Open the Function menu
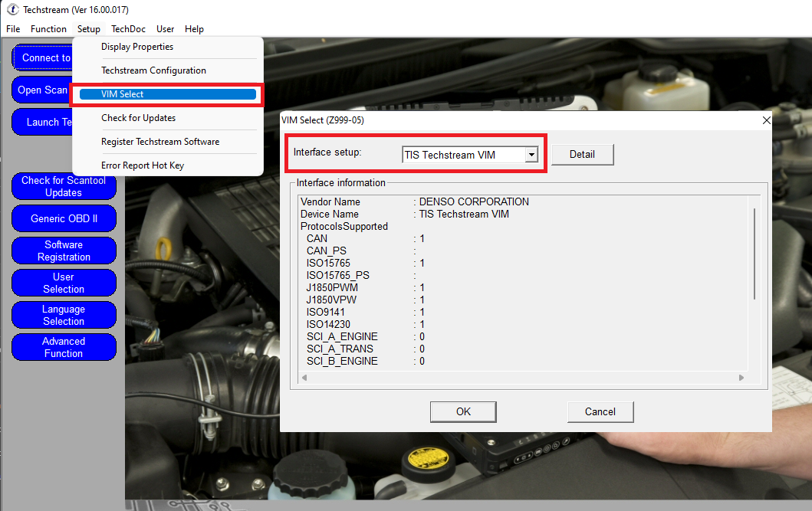Viewport: 812px width, 511px height. click(48, 29)
